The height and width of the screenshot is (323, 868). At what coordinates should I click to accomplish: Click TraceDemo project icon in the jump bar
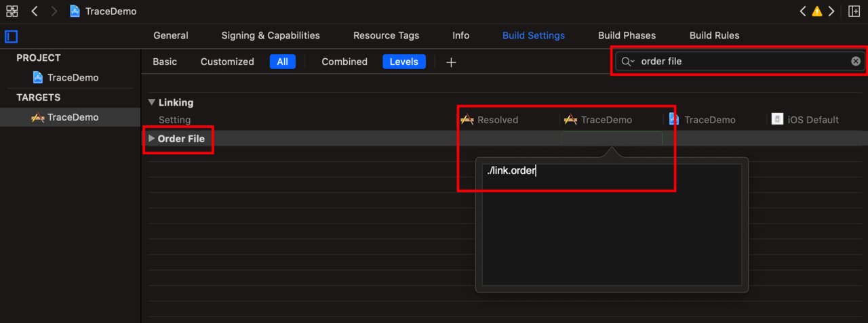(x=75, y=12)
